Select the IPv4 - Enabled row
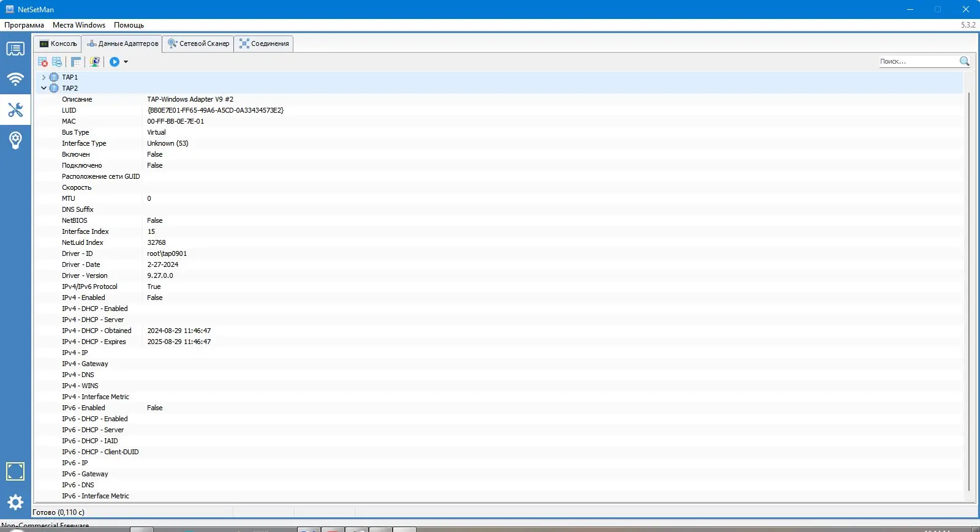The width and height of the screenshot is (980, 532). (x=499, y=298)
